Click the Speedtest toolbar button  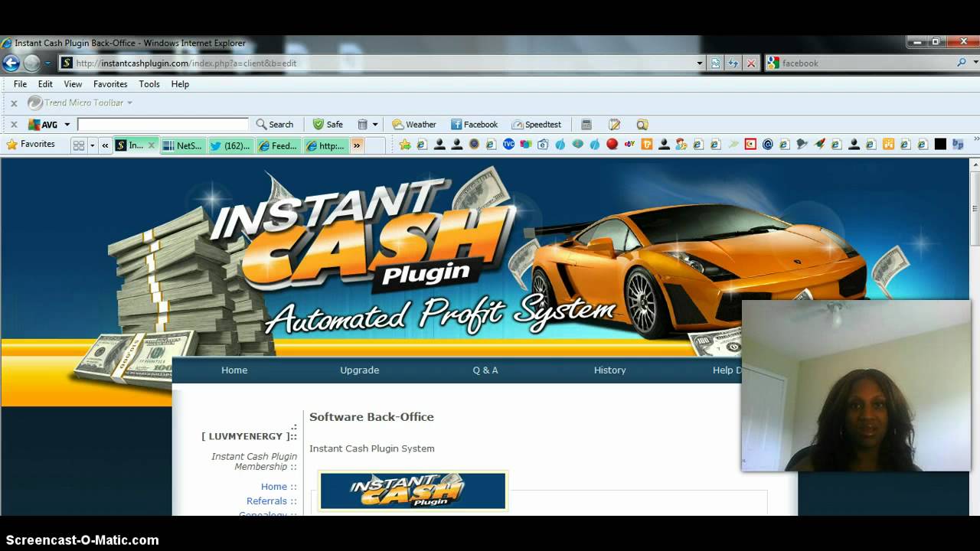click(536, 125)
